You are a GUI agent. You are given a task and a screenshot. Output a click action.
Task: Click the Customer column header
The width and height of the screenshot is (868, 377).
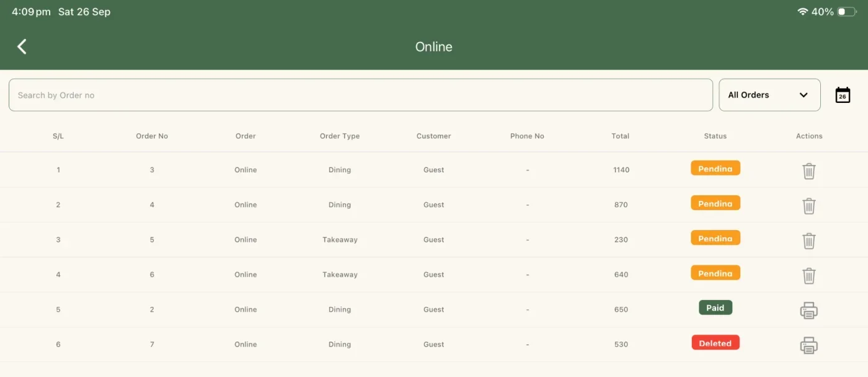tap(434, 136)
